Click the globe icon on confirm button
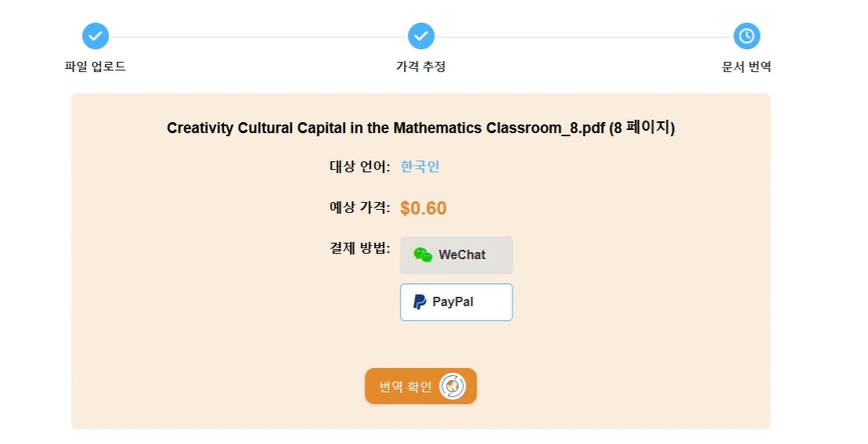The width and height of the screenshot is (868, 444). coord(452,386)
